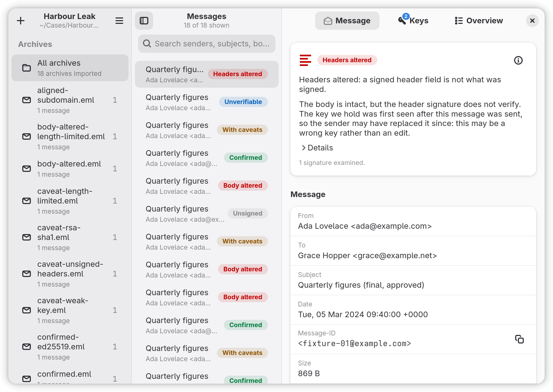The height and width of the screenshot is (392, 553).
Task: Click envelope icon beside aligned-subdomain.eml
Action: point(26,100)
